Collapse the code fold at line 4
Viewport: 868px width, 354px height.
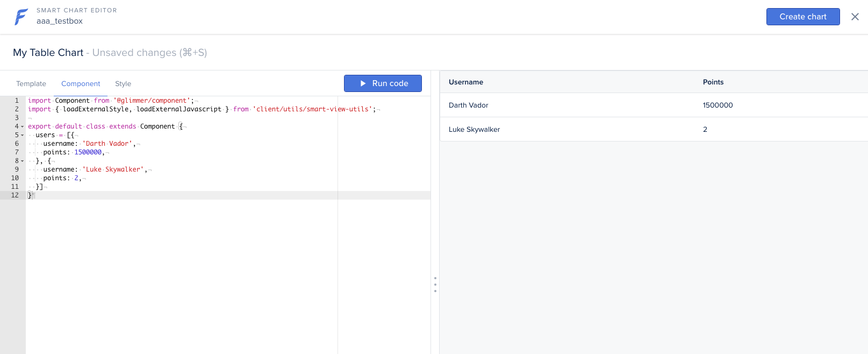[x=22, y=126]
